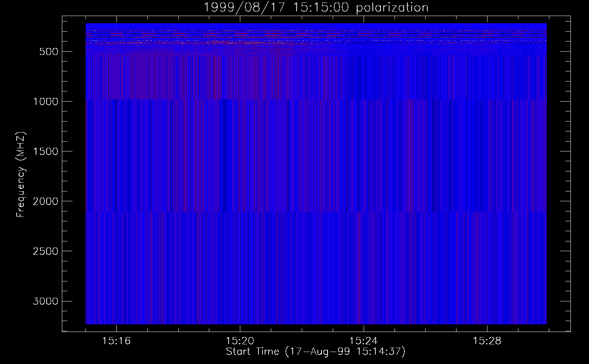Image resolution: width=589 pixels, height=364 pixels.
Task: Click the 1500 frequency tick label
Action: 46,151
